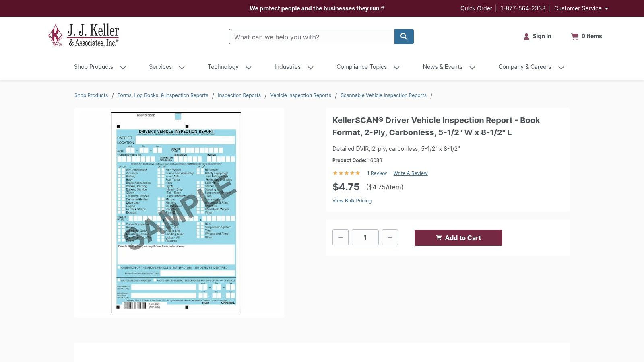This screenshot has height=362, width=644.
Task: Go to Shop Products breadcrumb
Action: (x=91, y=95)
